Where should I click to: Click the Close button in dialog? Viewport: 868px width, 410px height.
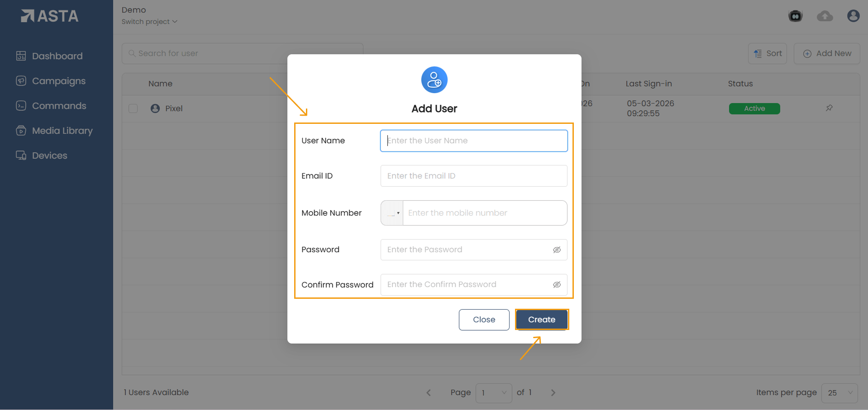point(484,320)
